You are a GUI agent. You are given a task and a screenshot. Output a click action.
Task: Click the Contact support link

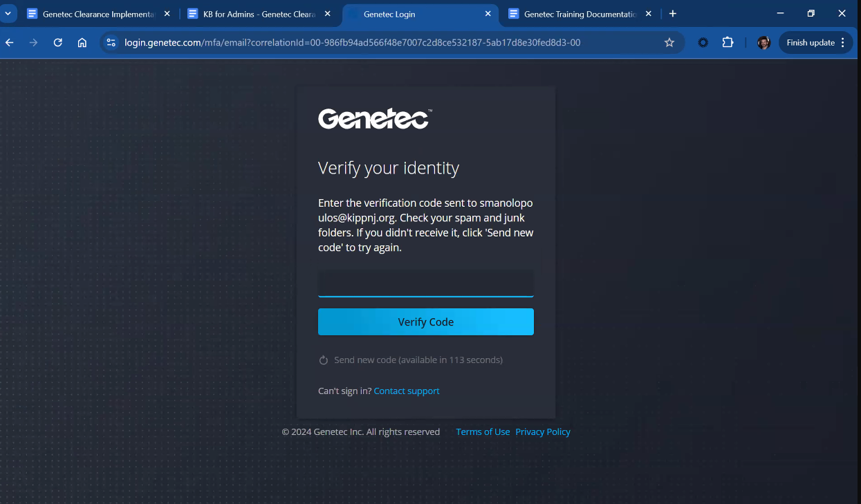tap(407, 391)
